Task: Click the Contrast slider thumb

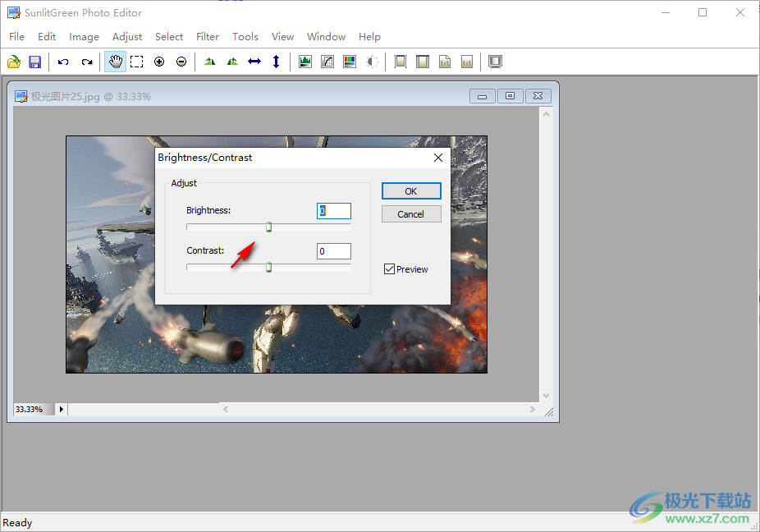Action: pyautogui.click(x=269, y=267)
